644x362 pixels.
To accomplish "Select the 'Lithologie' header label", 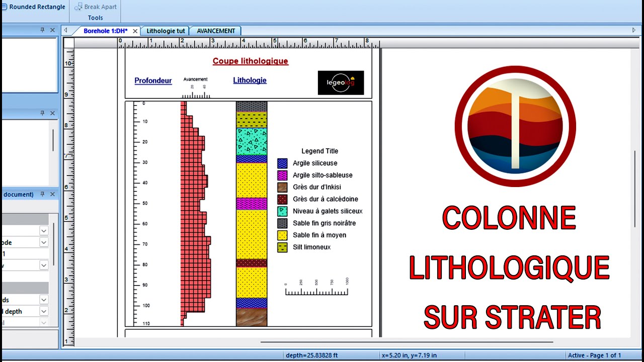I will (250, 80).
